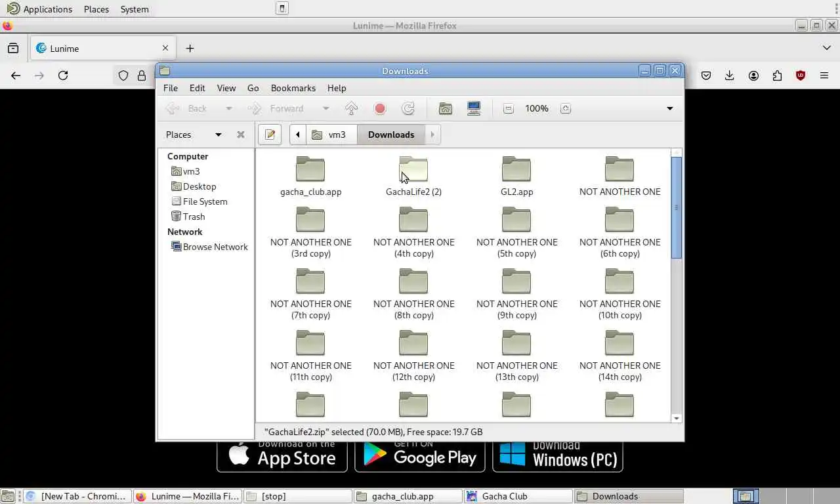Open a new Firefox tab

(190, 48)
